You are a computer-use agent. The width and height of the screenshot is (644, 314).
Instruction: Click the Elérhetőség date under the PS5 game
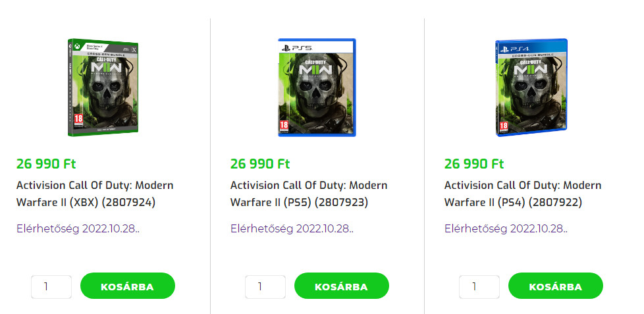[x=292, y=229]
